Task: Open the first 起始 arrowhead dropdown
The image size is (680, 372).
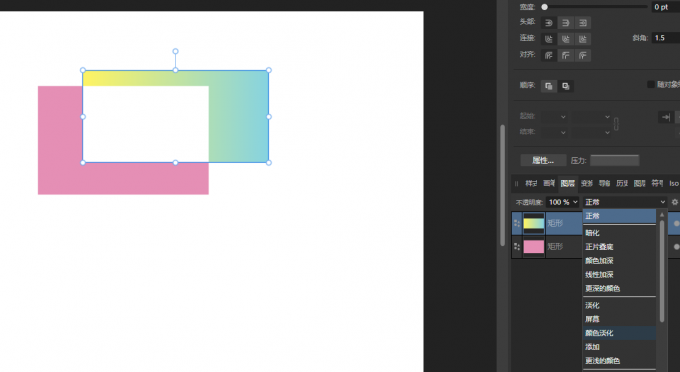Action: [554, 117]
